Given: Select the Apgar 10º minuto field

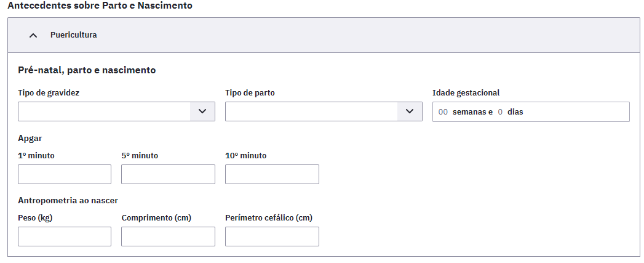Looking at the screenshot, I should 272,174.
